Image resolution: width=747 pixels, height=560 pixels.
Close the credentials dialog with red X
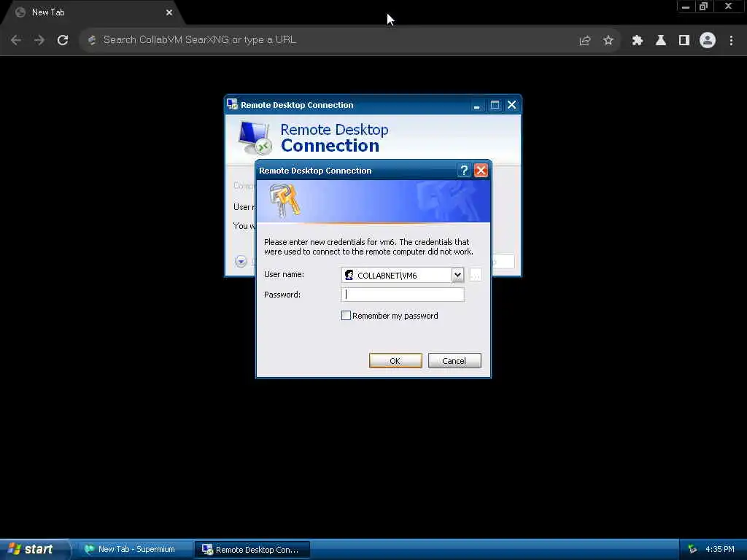tap(481, 171)
